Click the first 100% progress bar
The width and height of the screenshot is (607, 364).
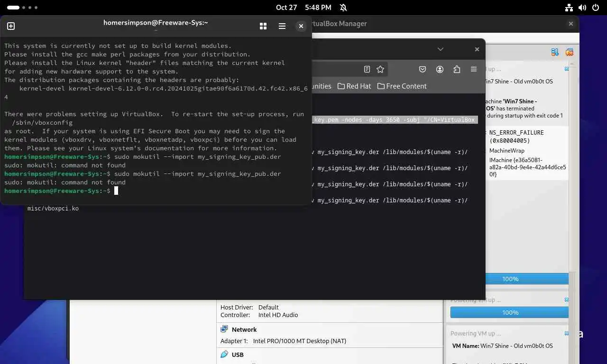click(x=527, y=279)
